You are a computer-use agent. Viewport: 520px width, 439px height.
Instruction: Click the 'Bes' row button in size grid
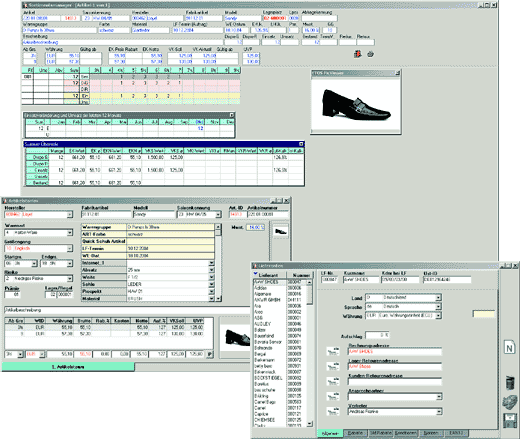pos(85,77)
